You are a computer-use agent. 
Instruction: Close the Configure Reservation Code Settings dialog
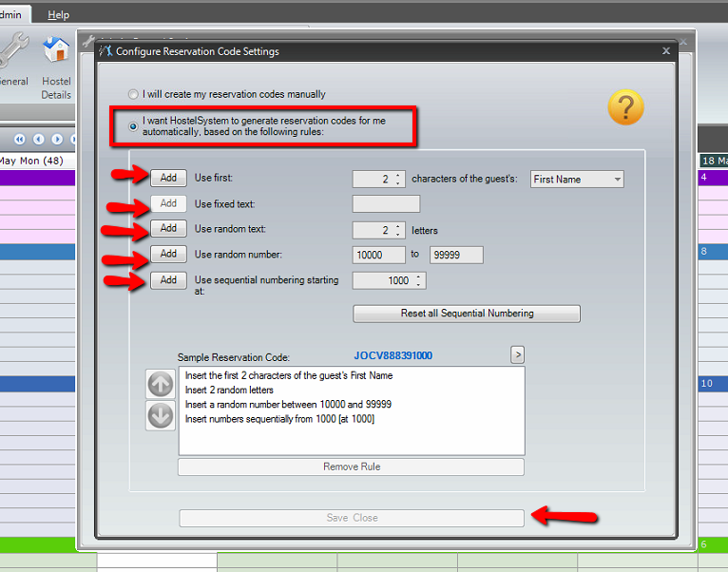point(666,50)
